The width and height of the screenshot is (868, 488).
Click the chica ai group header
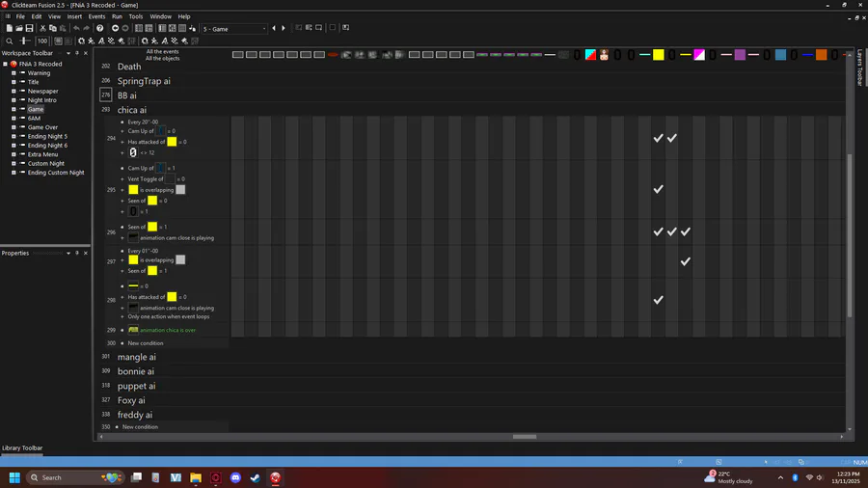[132, 110]
